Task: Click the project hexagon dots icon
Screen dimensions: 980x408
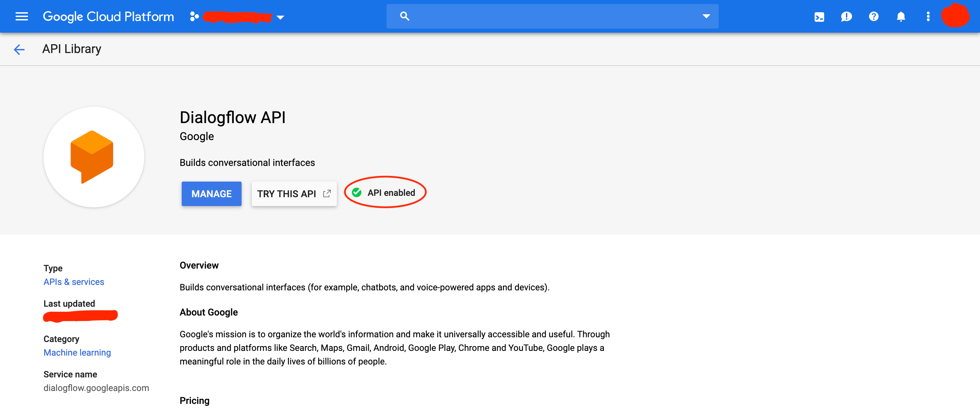Action: tap(194, 17)
